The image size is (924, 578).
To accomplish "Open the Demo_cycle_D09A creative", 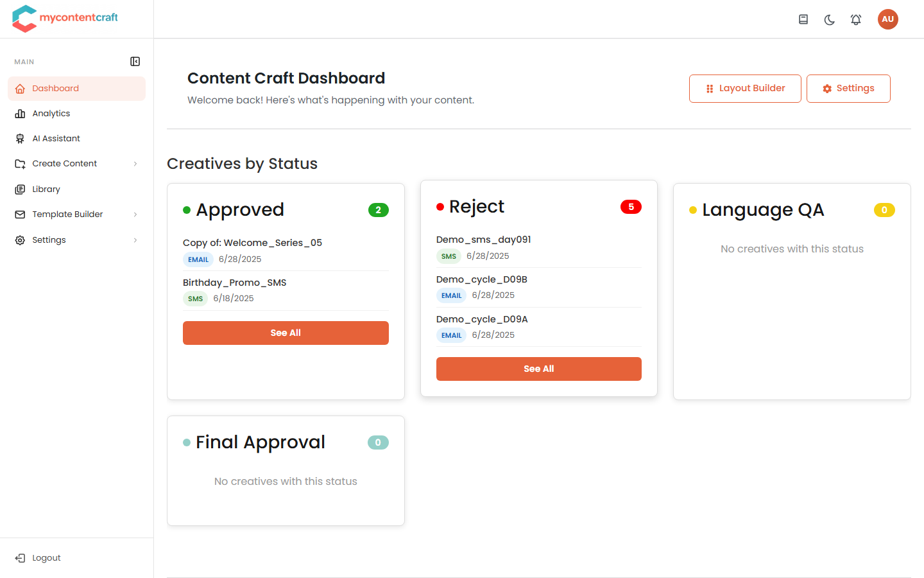I will click(482, 319).
